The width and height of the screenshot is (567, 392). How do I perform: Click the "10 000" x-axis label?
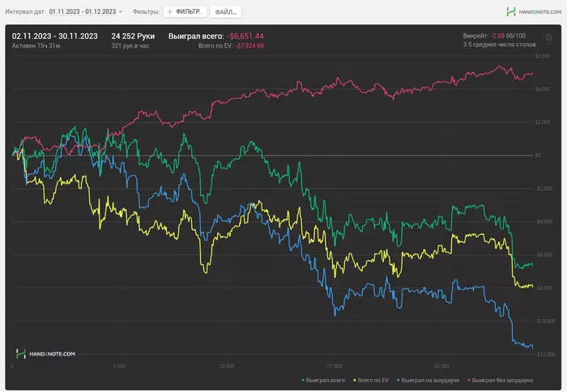coord(228,365)
